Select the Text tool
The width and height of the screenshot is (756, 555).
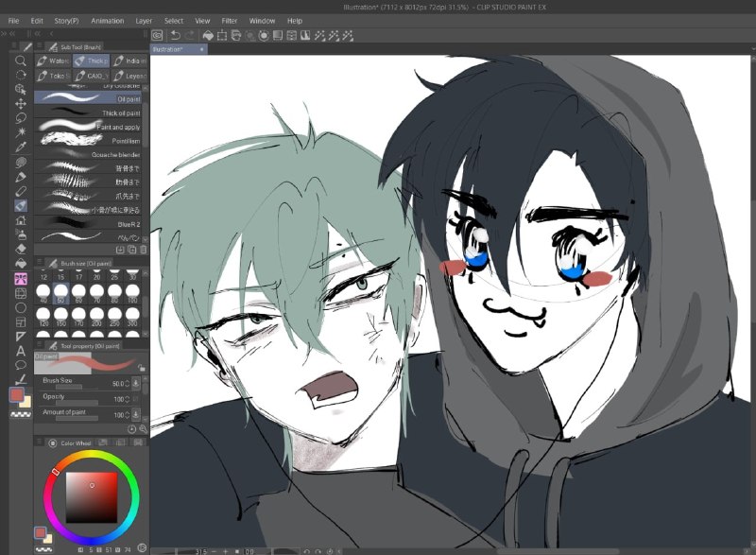20,351
